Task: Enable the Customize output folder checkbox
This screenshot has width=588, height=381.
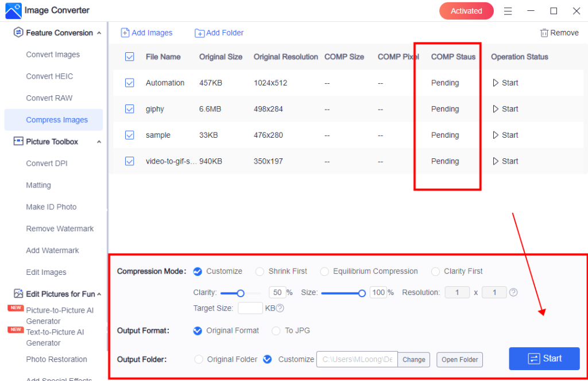Action: pyautogui.click(x=267, y=359)
